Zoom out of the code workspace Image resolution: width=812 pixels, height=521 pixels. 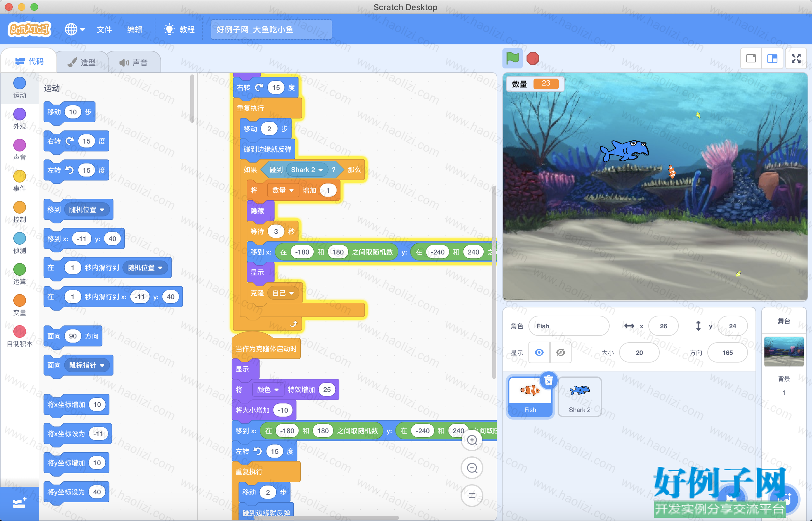[x=472, y=468]
